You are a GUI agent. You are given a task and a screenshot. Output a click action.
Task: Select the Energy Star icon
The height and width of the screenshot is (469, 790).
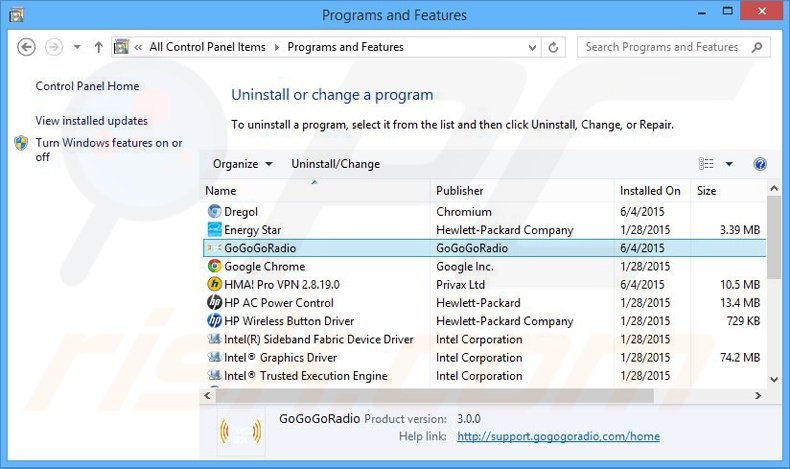click(x=214, y=229)
